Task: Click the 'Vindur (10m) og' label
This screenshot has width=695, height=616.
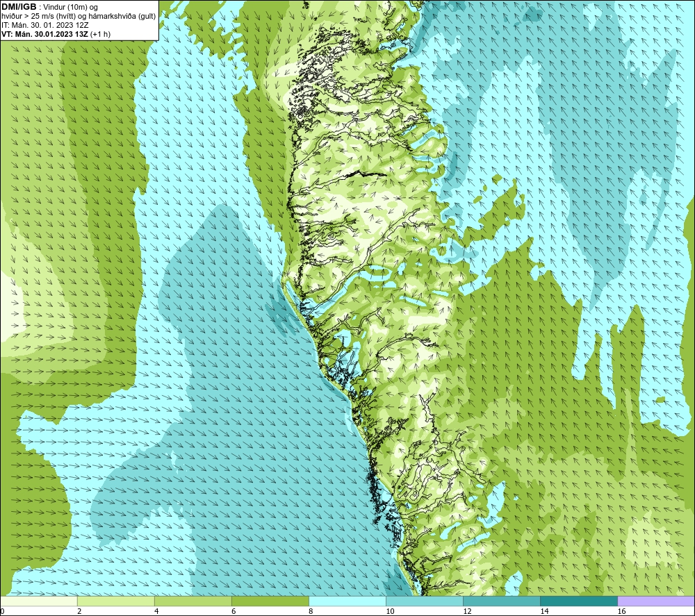Action: (70, 8)
